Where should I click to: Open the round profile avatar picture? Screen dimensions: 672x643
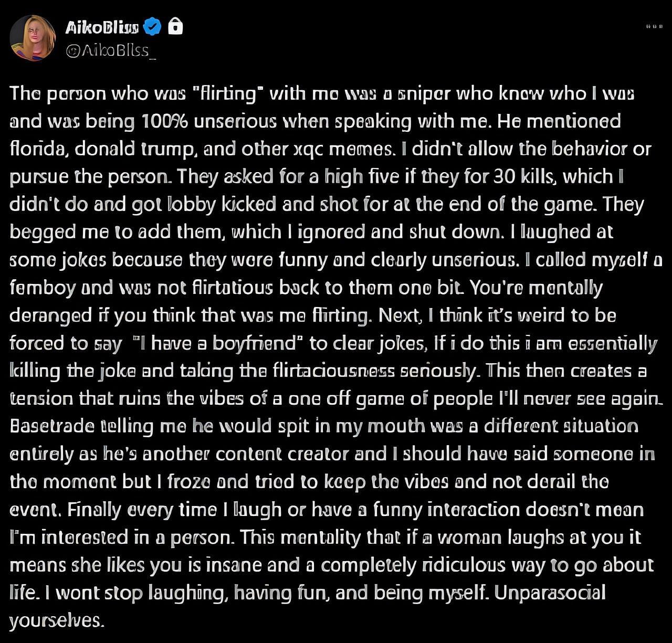[33, 38]
